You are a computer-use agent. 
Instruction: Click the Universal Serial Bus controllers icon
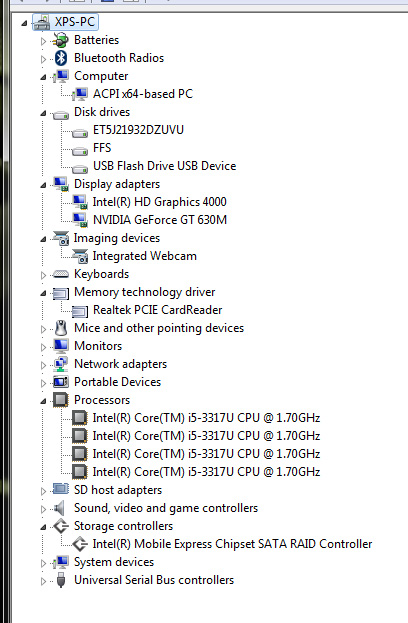[x=61, y=580]
